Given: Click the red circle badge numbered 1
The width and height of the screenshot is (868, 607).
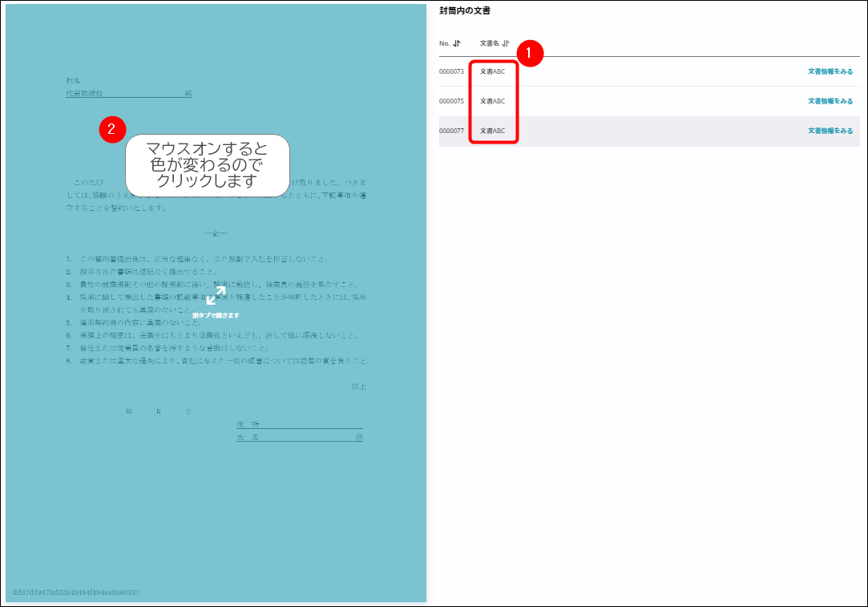Looking at the screenshot, I should (530, 54).
